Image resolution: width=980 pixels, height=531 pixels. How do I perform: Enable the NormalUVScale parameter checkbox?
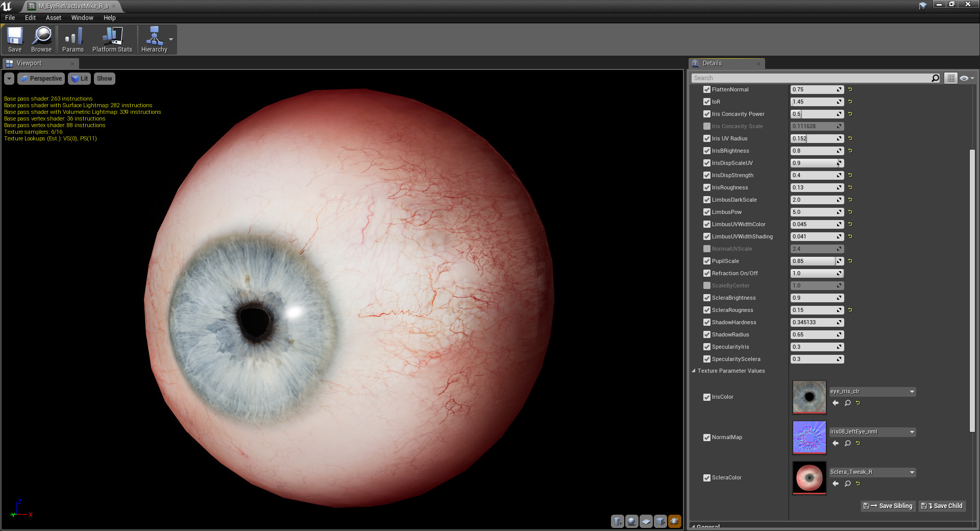[x=707, y=249]
